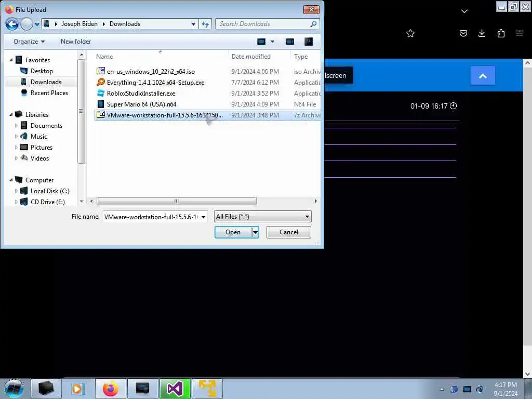Screen dimensions: 532x399
Task: Change view icon in dialog toolbar
Action: pyautogui.click(x=261, y=42)
